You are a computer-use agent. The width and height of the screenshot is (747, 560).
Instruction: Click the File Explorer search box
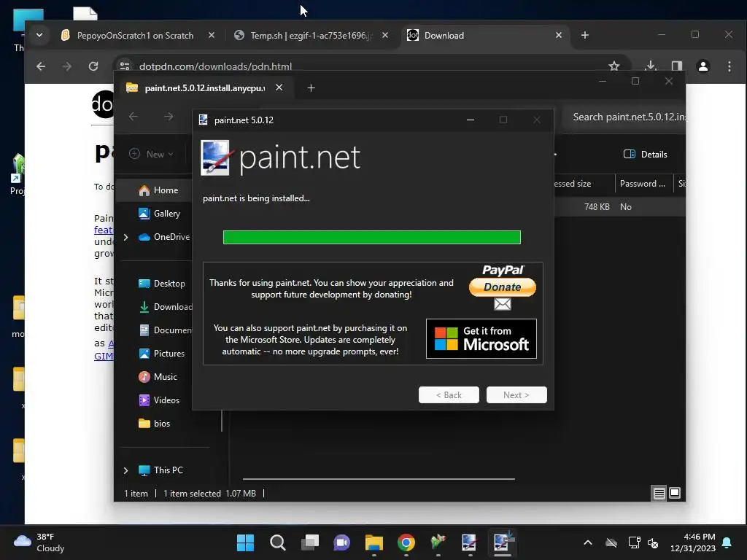tap(623, 117)
